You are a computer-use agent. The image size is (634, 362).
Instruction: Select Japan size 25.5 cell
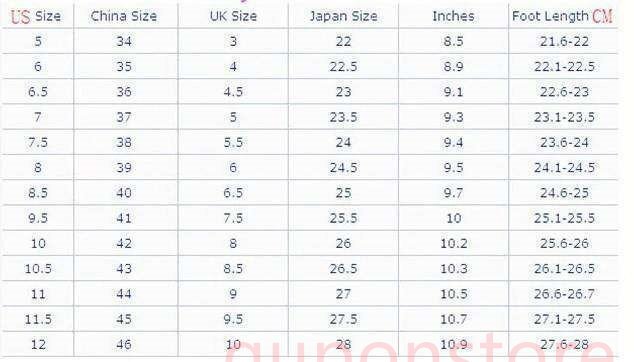343,218
